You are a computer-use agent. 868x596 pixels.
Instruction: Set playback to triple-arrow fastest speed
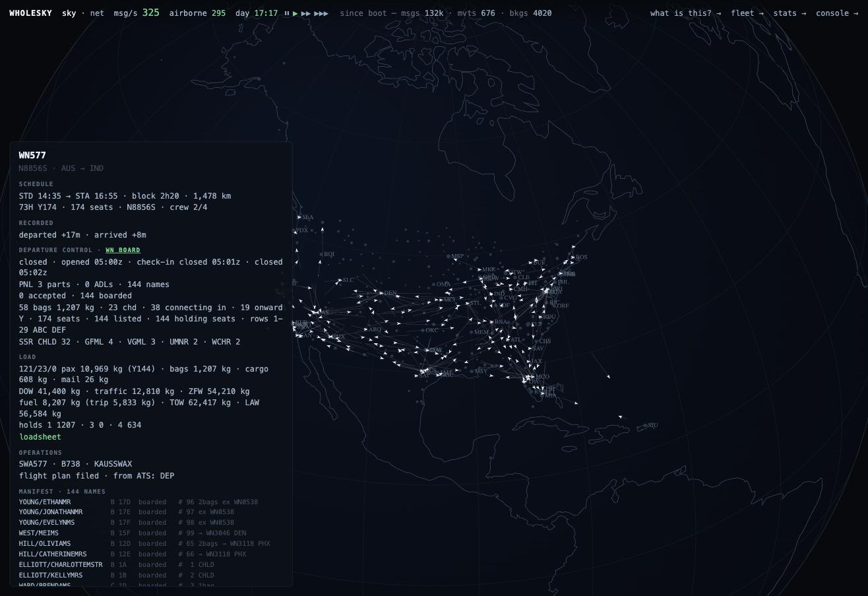[321, 13]
